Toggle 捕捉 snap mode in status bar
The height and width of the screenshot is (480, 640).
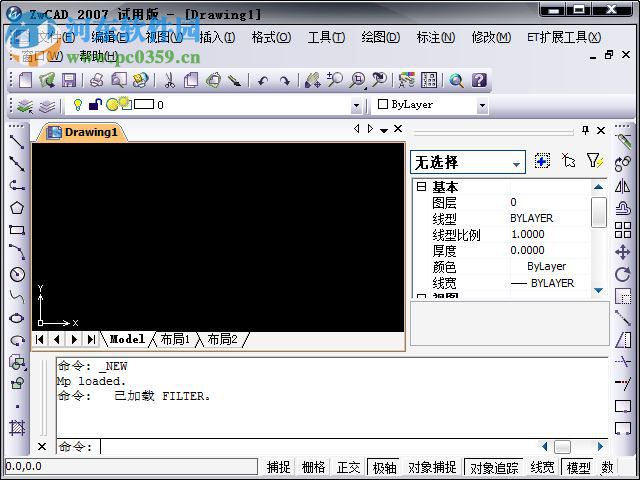[x=279, y=467]
